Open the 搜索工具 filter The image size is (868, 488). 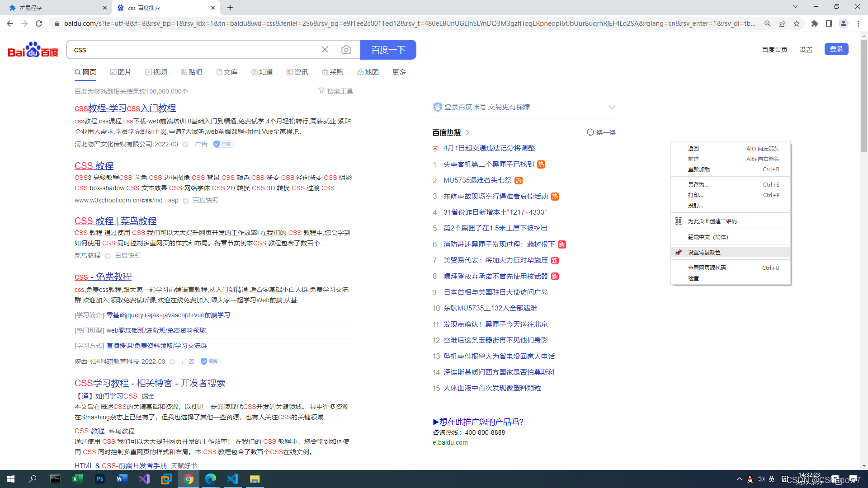335,91
